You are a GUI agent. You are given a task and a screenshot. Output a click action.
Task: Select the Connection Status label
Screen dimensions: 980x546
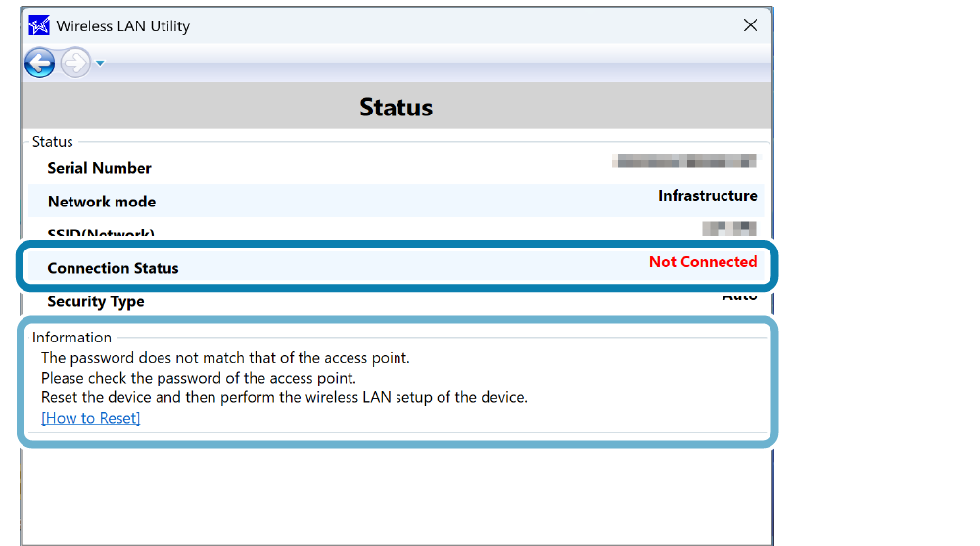pos(113,268)
